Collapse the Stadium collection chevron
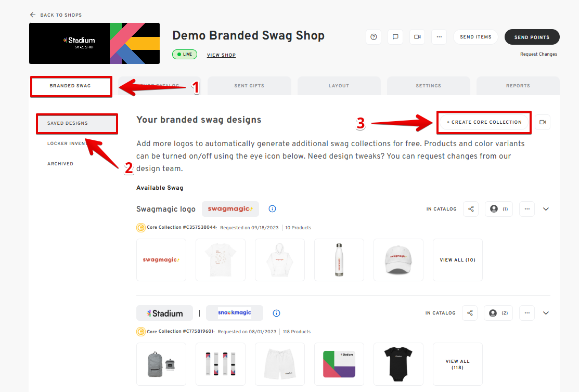This screenshot has width=579, height=392. pos(546,313)
